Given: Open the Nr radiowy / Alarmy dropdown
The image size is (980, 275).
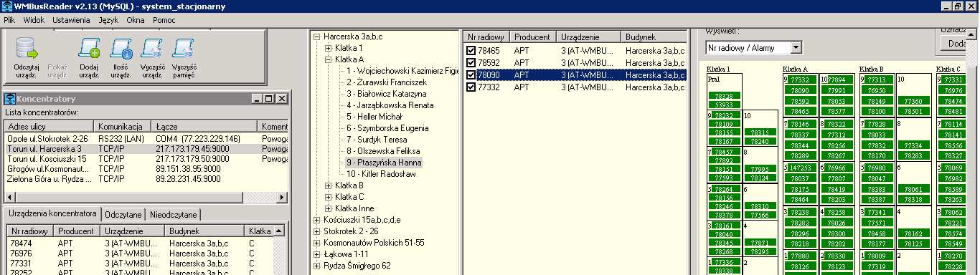Looking at the screenshot, I should click(796, 48).
